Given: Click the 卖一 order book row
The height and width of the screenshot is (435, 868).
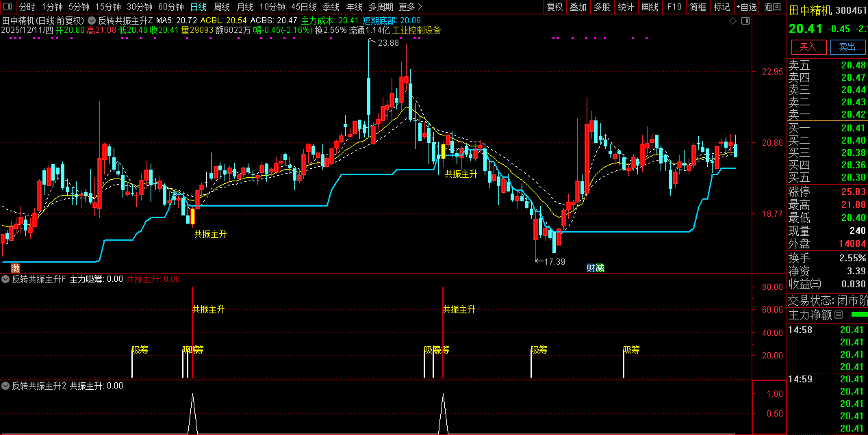Looking at the screenshot, I should [x=828, y=114].
